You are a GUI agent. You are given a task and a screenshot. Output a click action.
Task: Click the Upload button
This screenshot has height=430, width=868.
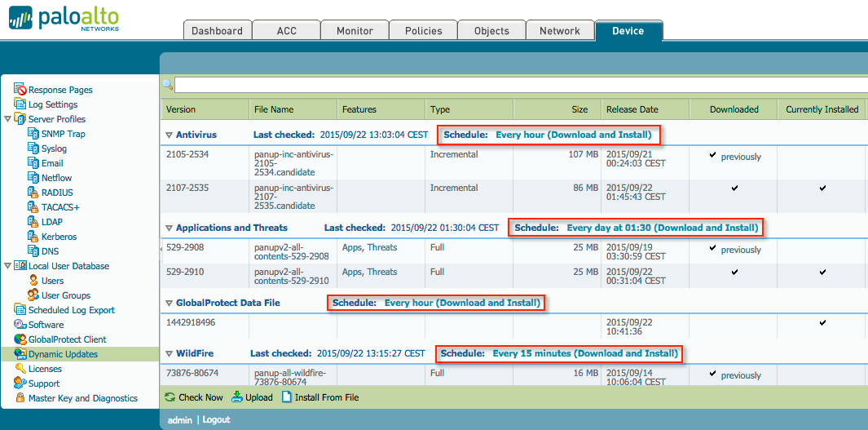tap(252, 397)
